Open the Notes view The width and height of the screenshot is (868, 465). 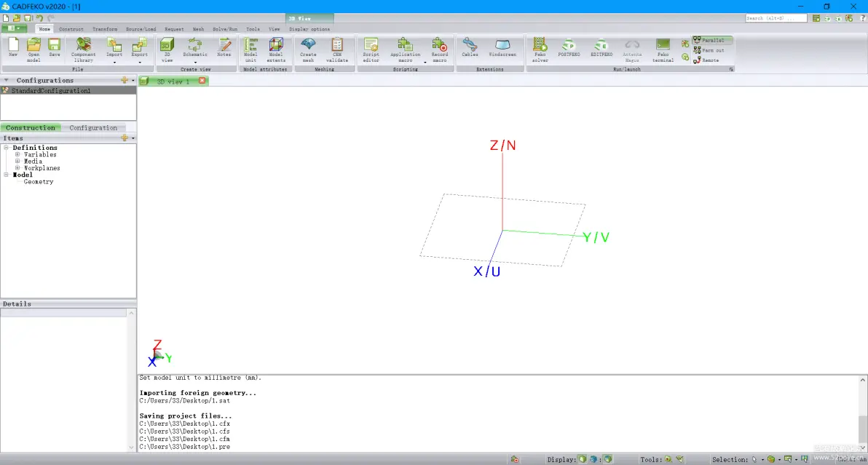[224, 47]
